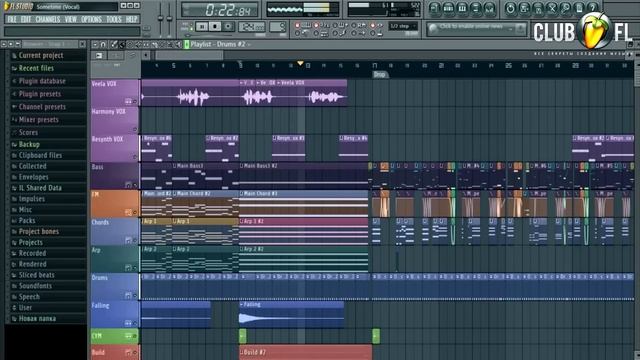This screenshot has height=360, width=640.
Task: Select the Slice tool in playlist toolbar
Action: tap(154, 44)
